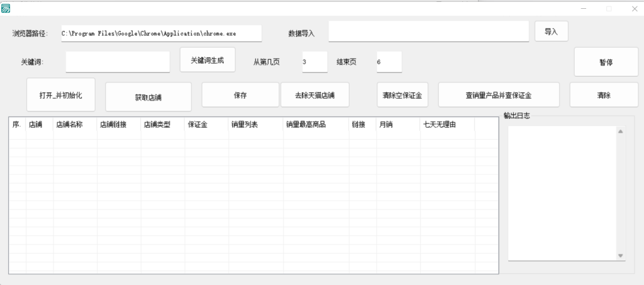
Task: Click the 保证金 column header
Action: coord(206,125)
